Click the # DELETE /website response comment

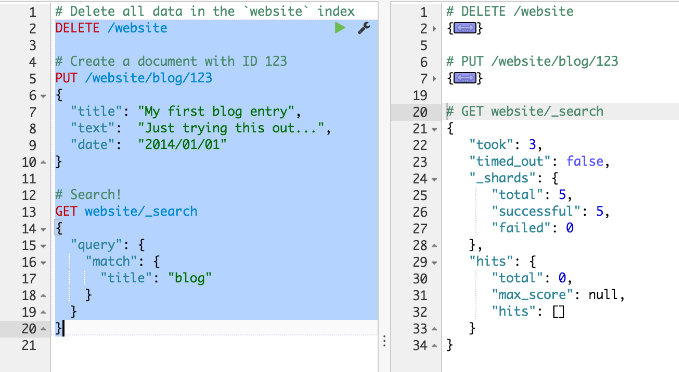pos(510,12)
